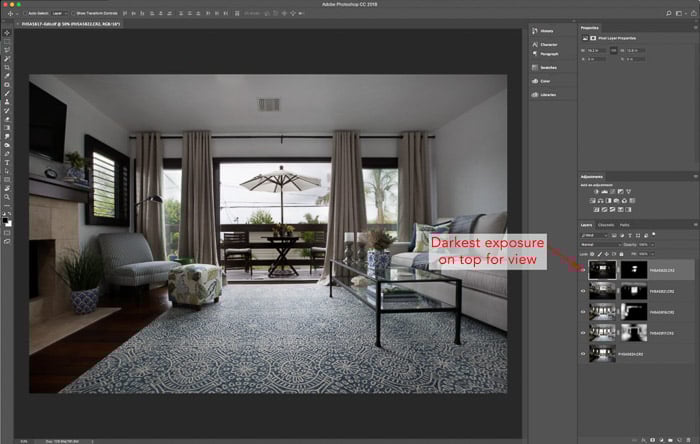The width and height of the screenshot is (700, 444).
Task: Select the Gradient tool
Action: 7,128
